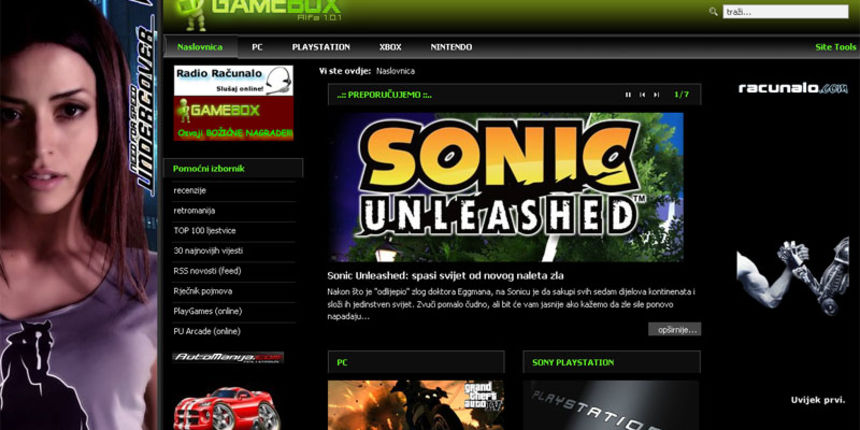The width and height of the screenshot is (860, 430).
Task: Go to the NINTENDO tab
Action: pos(451,47)
